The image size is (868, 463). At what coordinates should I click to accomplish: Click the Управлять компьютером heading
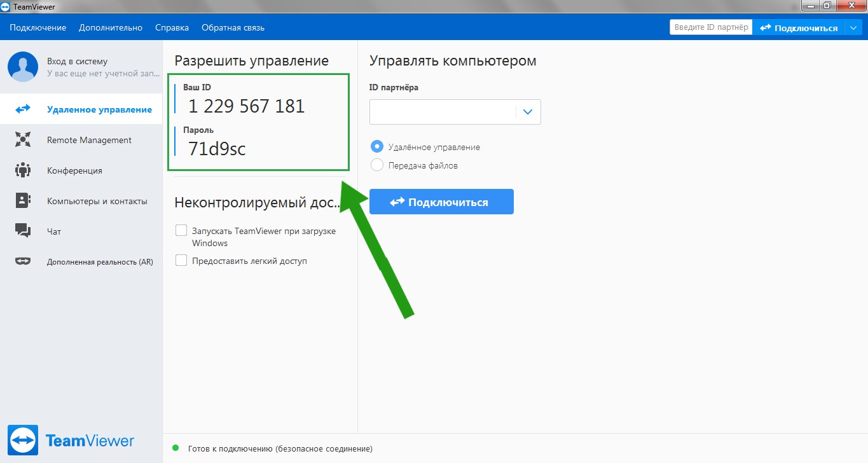pos(453,61)
